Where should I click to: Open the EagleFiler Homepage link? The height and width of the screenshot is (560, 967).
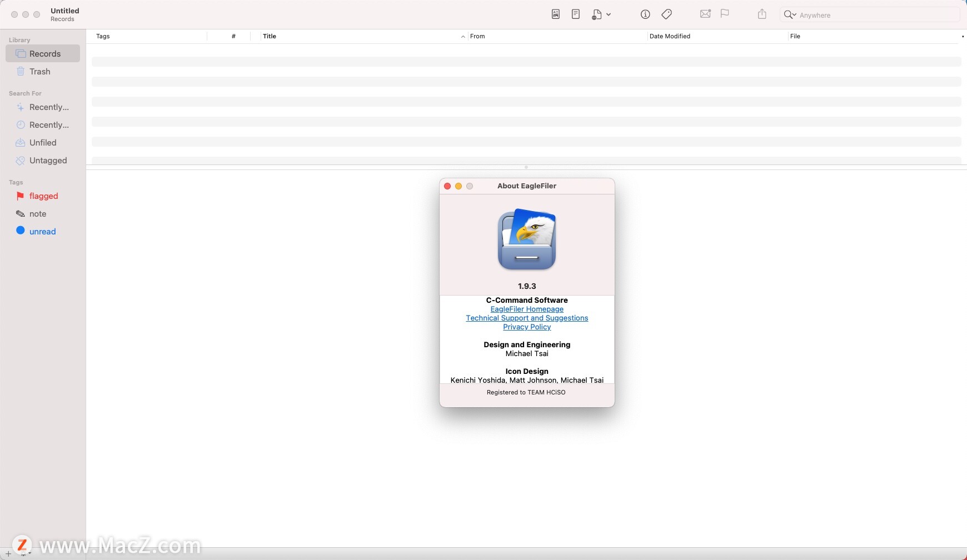click(x=527, y=309)
